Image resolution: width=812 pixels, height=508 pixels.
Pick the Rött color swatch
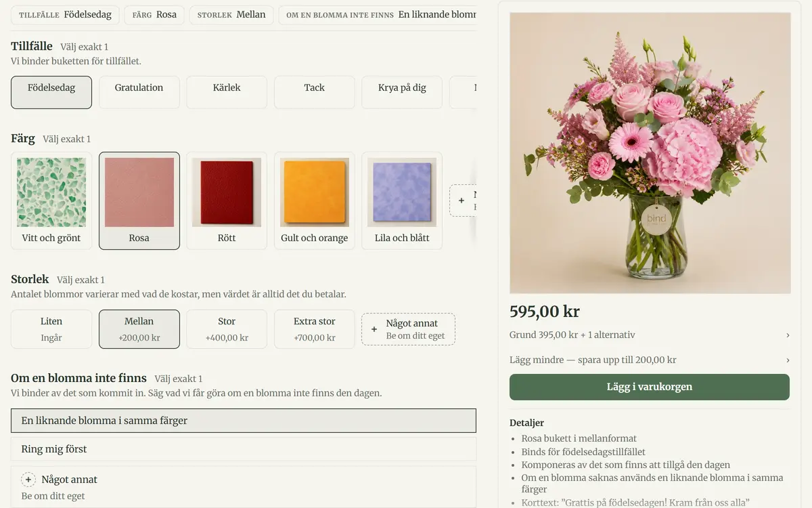(227, 200)
